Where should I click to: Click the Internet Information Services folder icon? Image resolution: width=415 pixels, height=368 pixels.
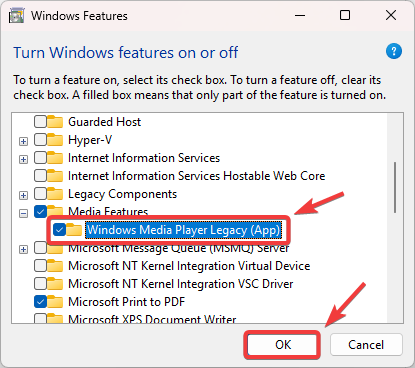55,158
